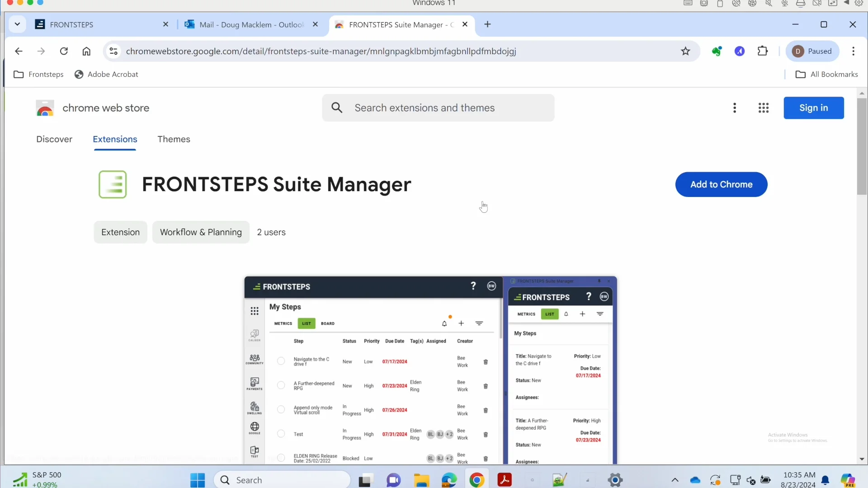Image resolution: width=868 pixels, height=488 pixels.
Task: Click the reload page icon
Action: click(64, 51)
